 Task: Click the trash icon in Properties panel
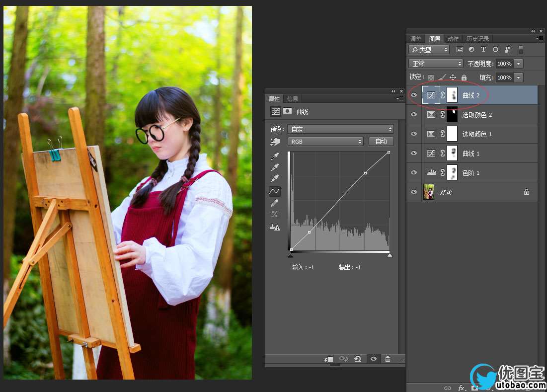click(388, 359)
